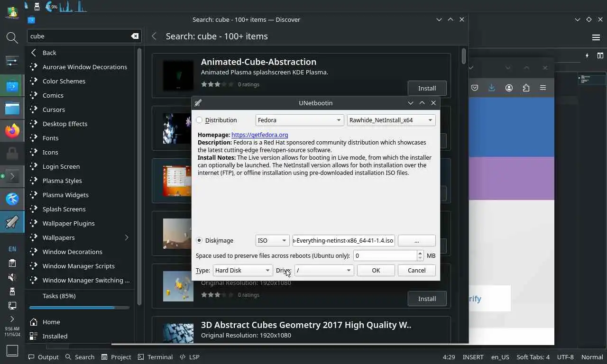
Task: Open Firefox downloads arrow icon
Action: pos(492,88)
